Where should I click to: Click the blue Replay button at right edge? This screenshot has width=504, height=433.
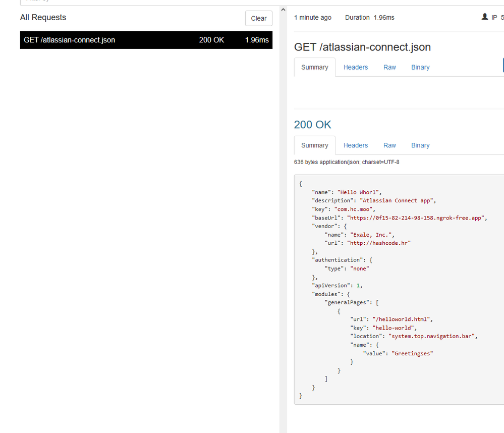click(502, 65)
